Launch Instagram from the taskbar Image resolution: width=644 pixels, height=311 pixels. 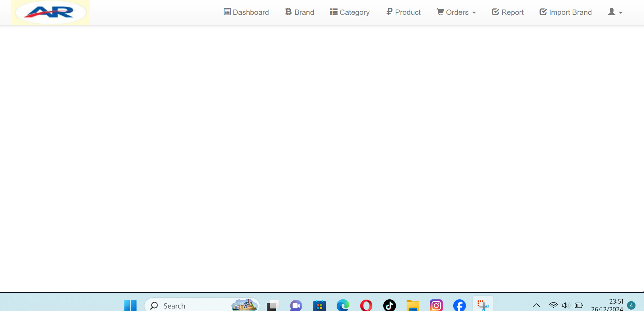(436, 305)
